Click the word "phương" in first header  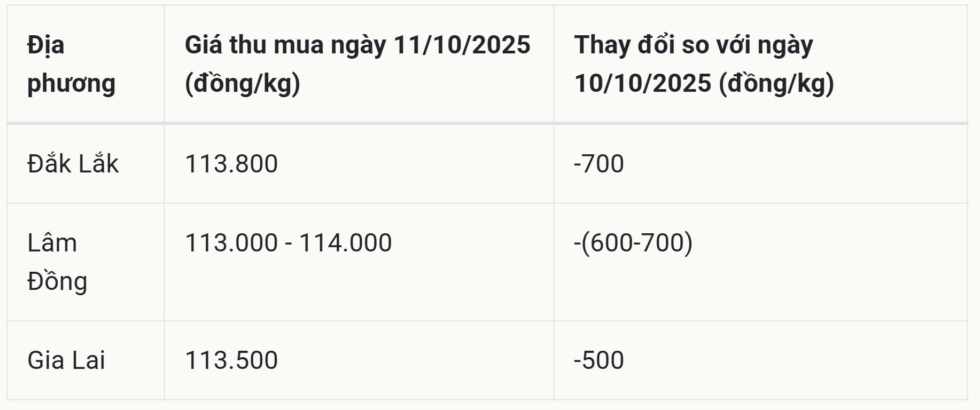pyautogui.click(x=71, y=84)
